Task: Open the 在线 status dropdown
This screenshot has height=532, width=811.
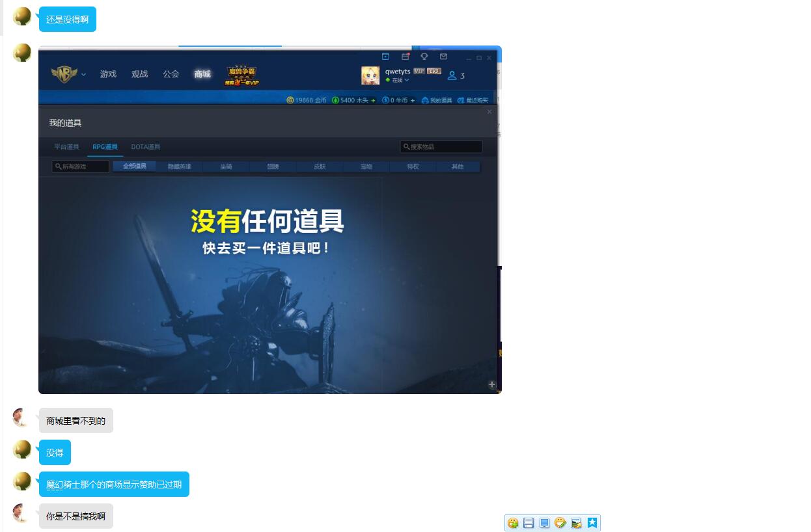Action: click(x=397, y=80)
